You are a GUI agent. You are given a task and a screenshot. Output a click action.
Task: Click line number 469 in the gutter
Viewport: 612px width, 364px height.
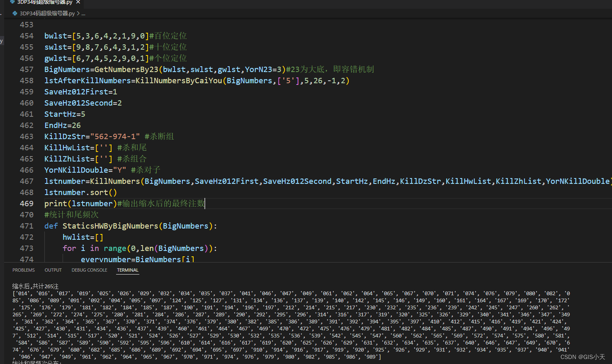(27, 204)
